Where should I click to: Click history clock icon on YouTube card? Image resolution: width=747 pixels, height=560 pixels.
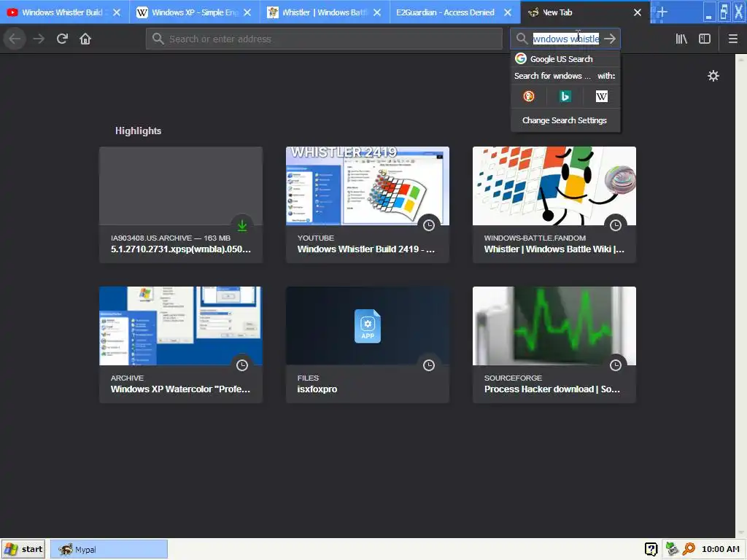click(x=429, y=225)
